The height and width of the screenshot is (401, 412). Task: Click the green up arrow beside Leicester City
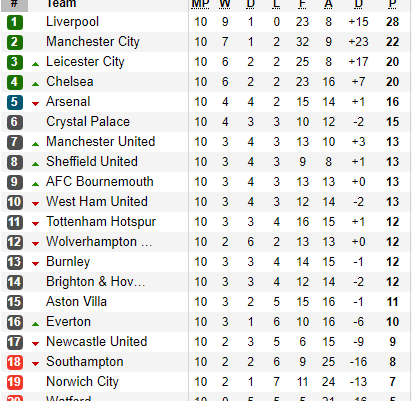(35, 64)
